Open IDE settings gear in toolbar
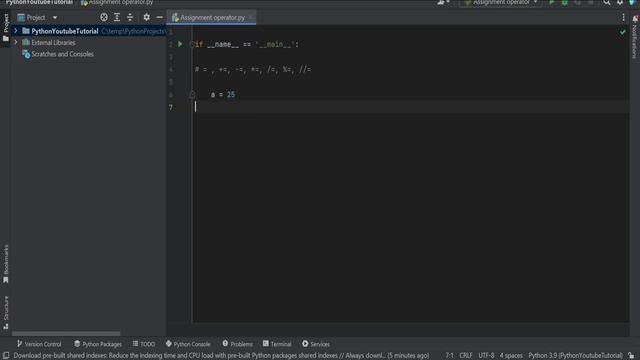Image resolution: width=640 pixels, height=360 pixels. (620, 2)
